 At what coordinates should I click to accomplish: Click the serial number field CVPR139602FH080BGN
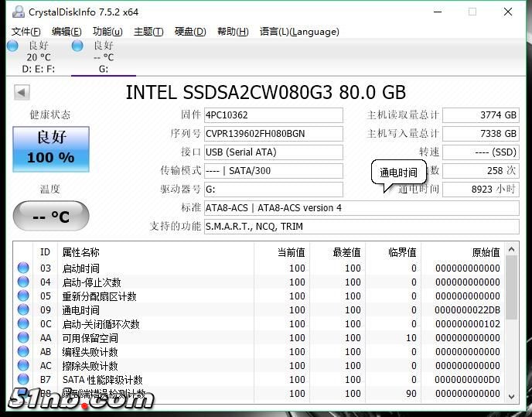pos(273,134)
